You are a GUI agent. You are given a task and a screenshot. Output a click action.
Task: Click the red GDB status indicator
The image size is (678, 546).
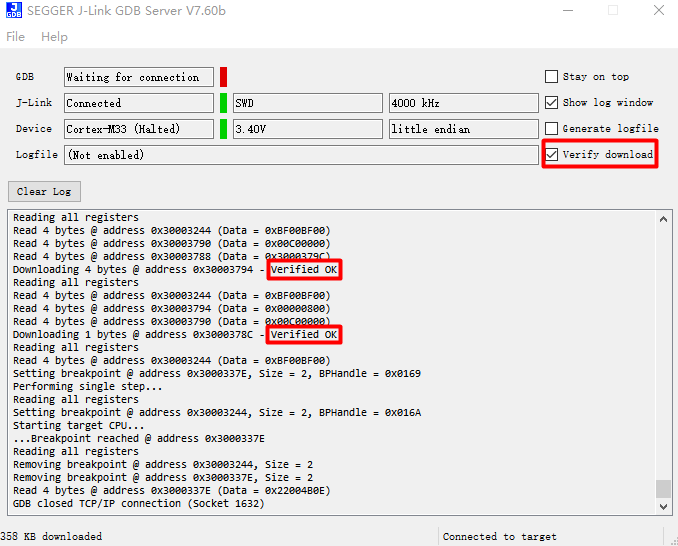[x=223, y=77]
